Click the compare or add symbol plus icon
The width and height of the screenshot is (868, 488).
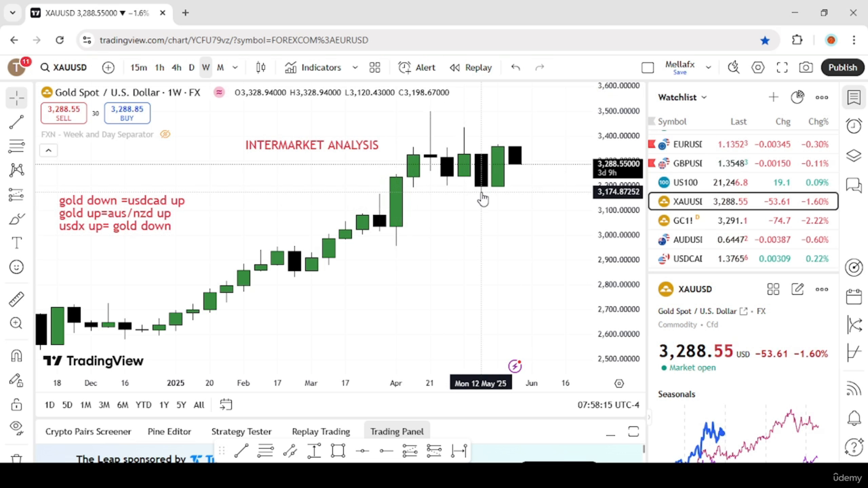click(x=108, y=67)
